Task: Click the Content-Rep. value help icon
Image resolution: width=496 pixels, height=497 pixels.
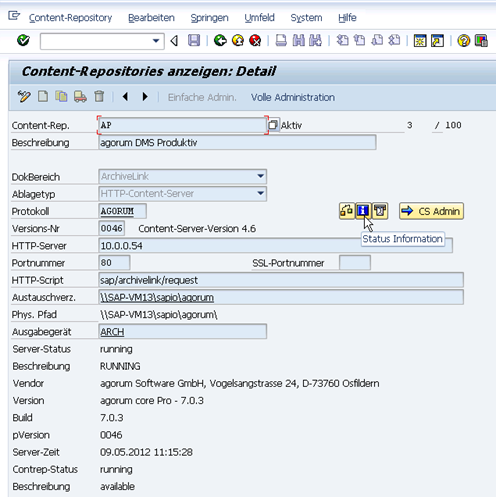Action: 273,125
